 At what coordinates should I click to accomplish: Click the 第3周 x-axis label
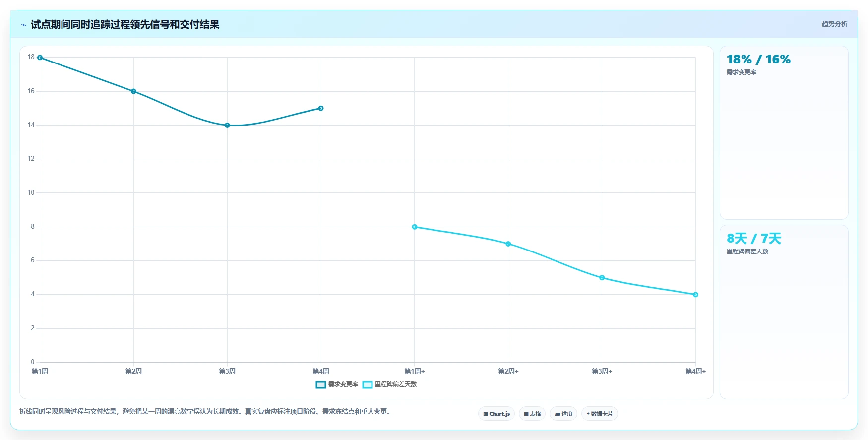tap(227, 371)
